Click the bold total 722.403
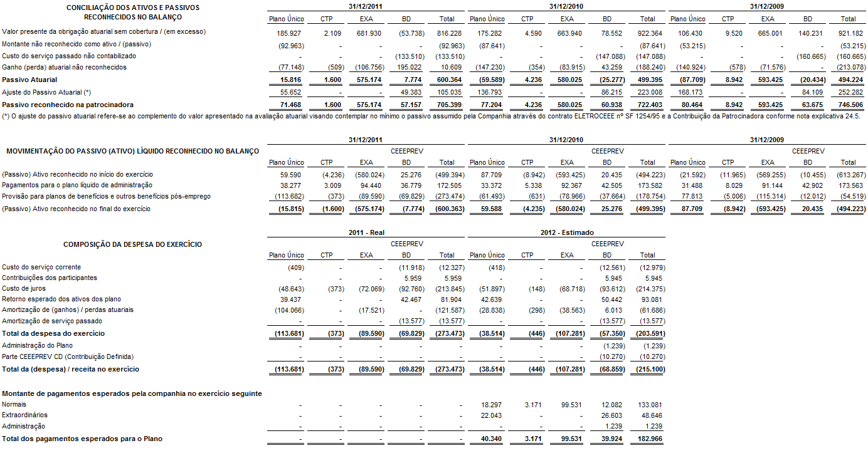The image size is (868, 458). [650, 105]
